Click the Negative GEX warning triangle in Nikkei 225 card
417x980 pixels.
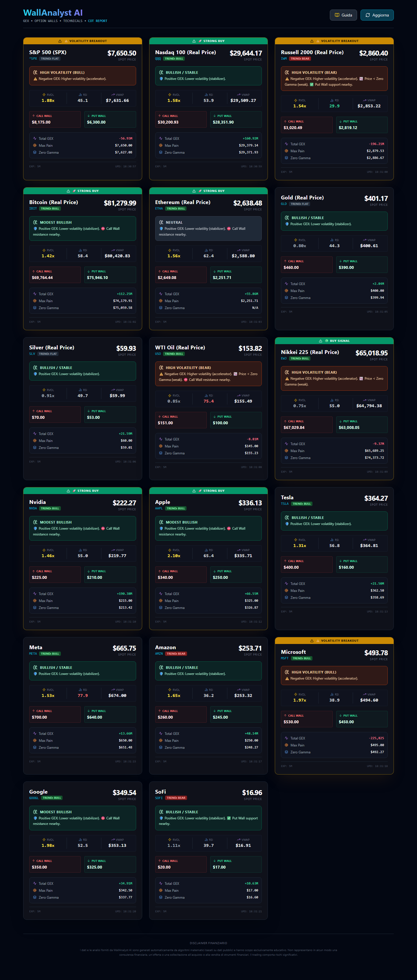click(x=287, y=379)
